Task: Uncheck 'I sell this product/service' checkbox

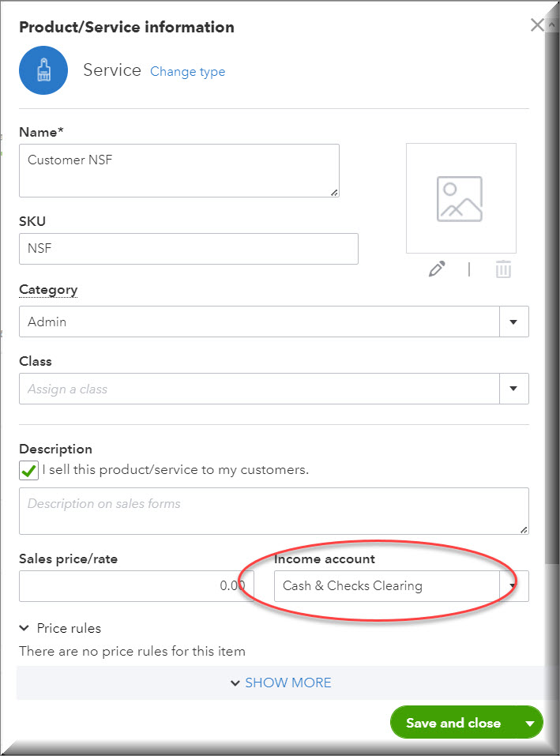Action: [28, 471]
